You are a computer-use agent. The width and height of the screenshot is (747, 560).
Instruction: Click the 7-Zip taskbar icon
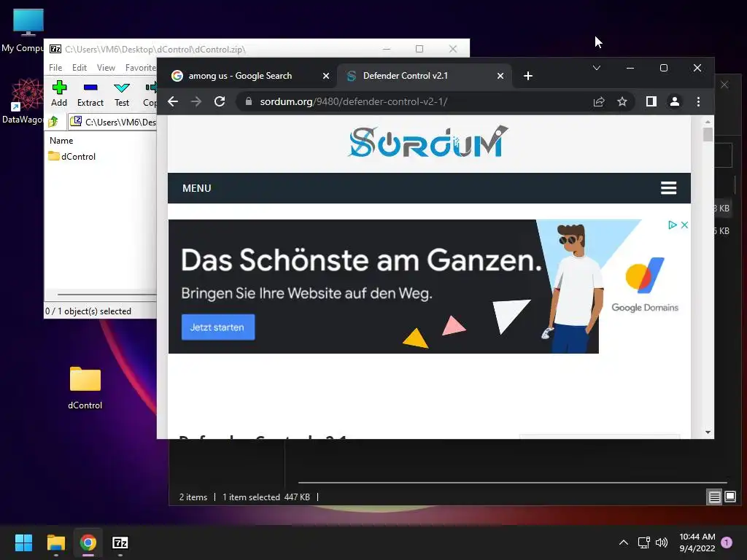[120, 542]
